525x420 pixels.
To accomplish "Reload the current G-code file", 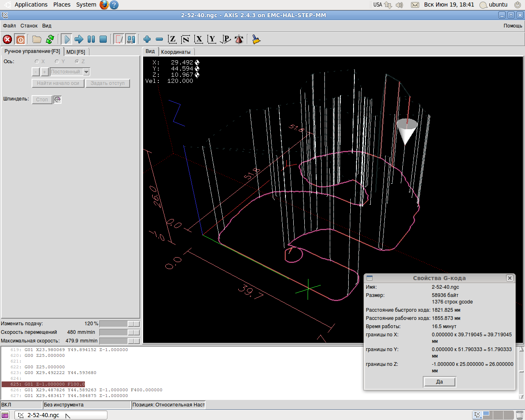I will [x=50, y=39].
